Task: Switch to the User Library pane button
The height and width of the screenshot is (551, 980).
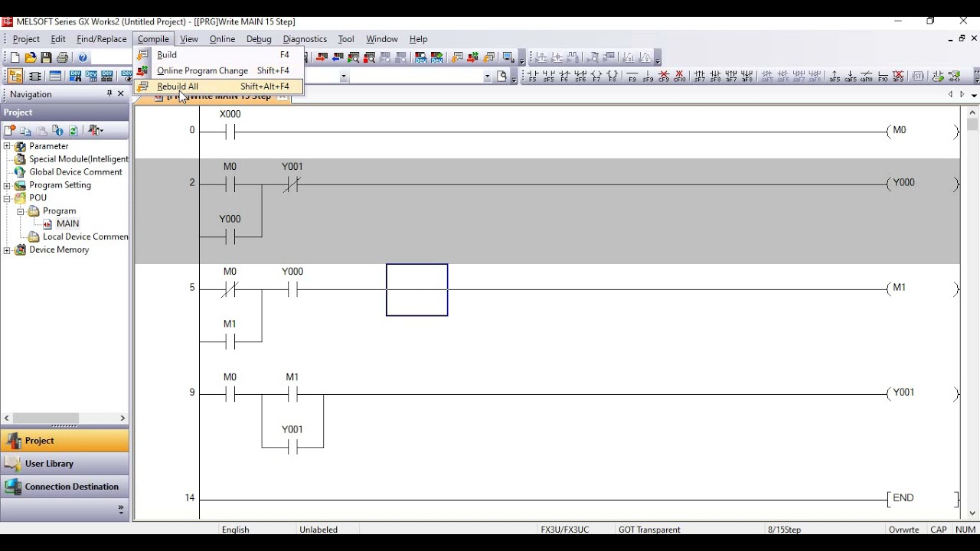Action: 64,464
